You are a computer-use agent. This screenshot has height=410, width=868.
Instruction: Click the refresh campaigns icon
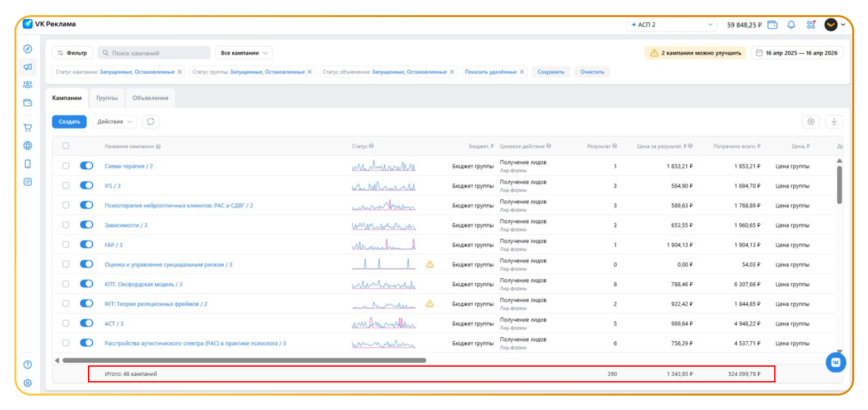150,121
